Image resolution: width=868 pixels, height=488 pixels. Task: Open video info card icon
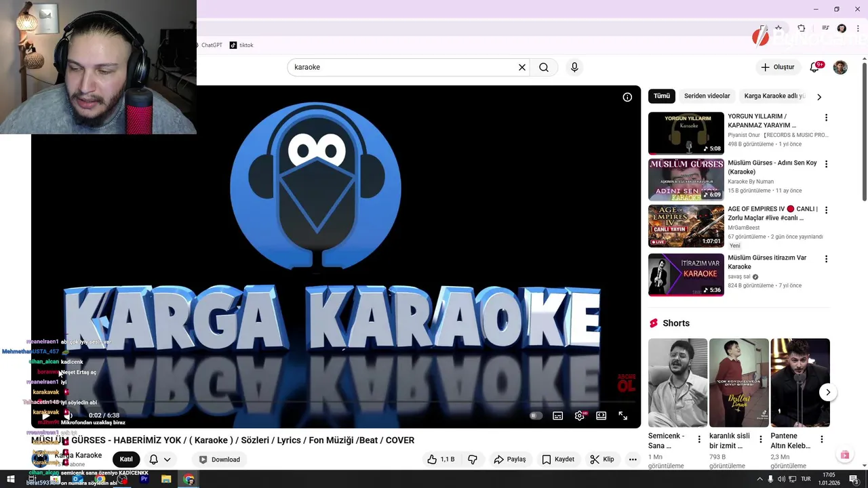tap(627, 97)
